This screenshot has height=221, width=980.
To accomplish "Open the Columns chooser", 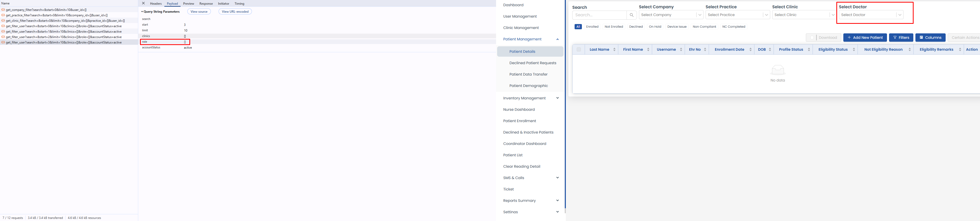I will tap(930, 38).
